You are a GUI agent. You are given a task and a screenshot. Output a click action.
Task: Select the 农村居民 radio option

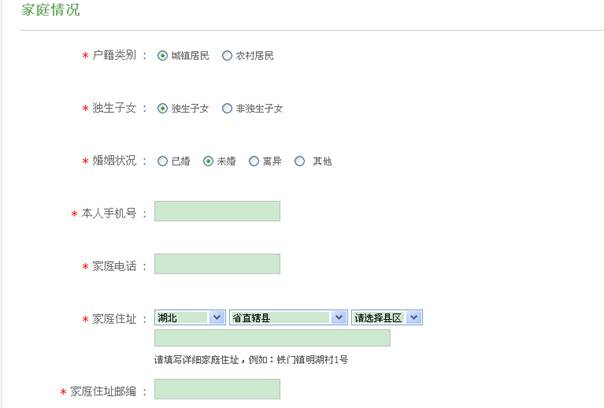click(x=227, y=56)
